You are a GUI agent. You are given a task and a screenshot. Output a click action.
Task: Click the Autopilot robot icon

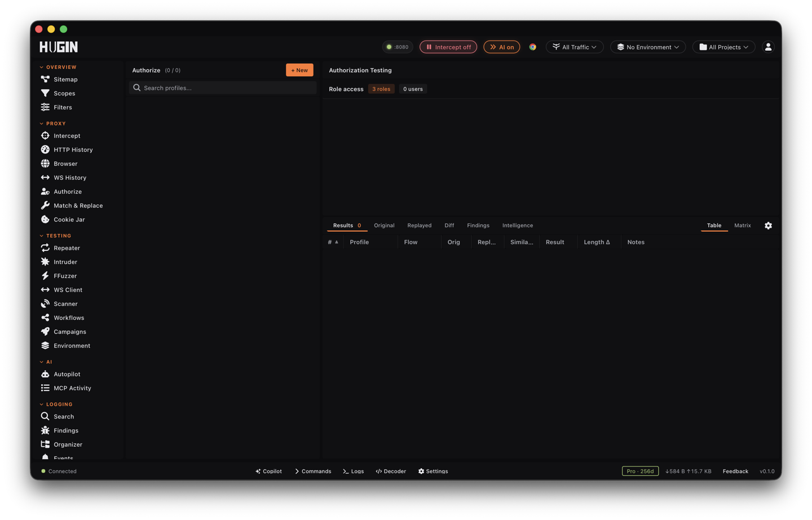click(x=45, y=374)
